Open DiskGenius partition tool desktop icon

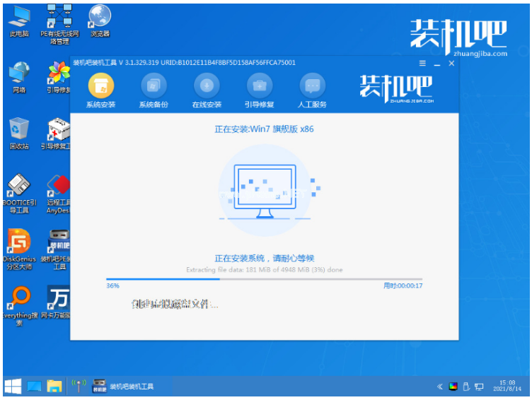pyautogui.click(x=18, y=244)
